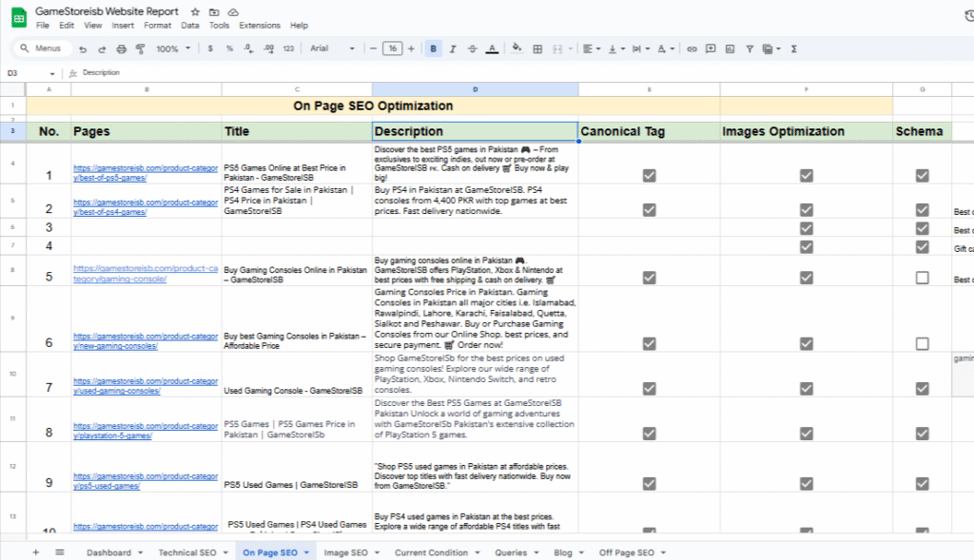Apply strikethrough formatting
Screen dimensions: 974x560
coord(472,48)
